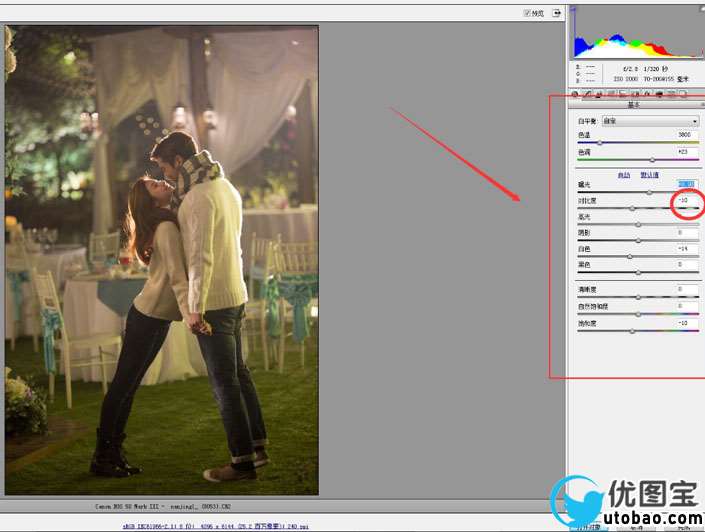Click the 清晰度 clarity value field
705x532 pixels.
[x=688, y=289]
